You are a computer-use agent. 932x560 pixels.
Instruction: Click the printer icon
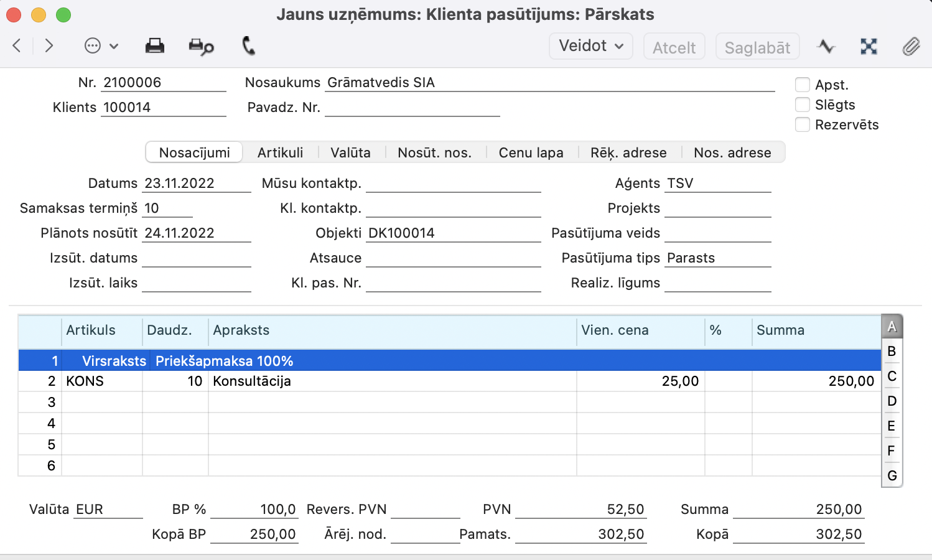pos(154,46)
